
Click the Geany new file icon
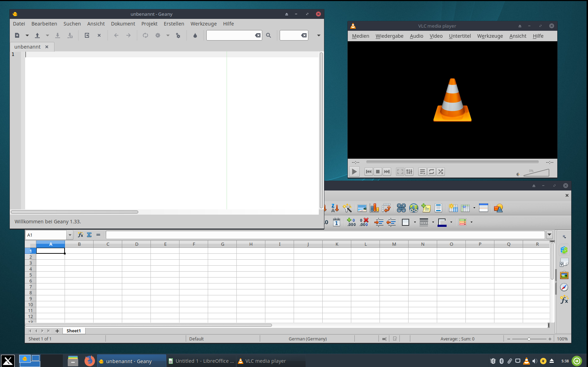click(17, 35)
